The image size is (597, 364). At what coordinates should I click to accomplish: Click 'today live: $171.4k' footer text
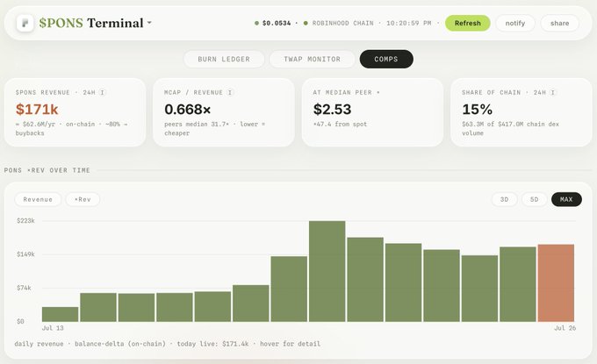pyautogui.click(x=212, y=344)
